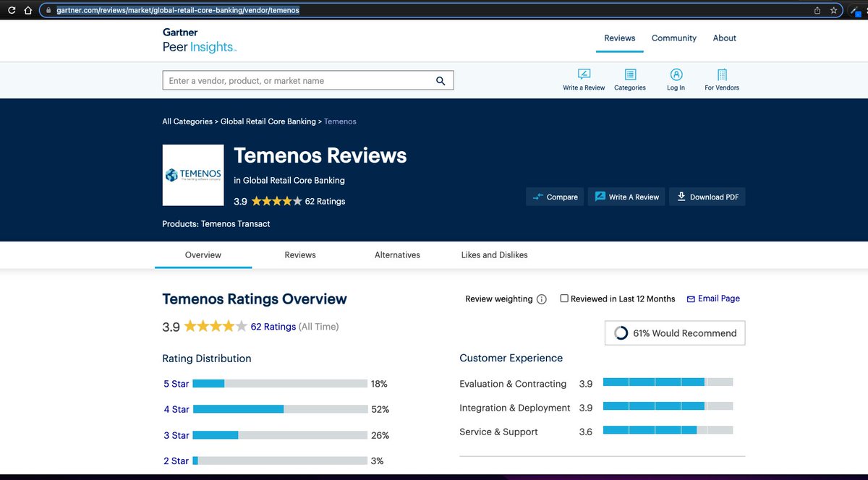Select About in top navigation
This screenshot has width=868, height=480.
point(725,38)
